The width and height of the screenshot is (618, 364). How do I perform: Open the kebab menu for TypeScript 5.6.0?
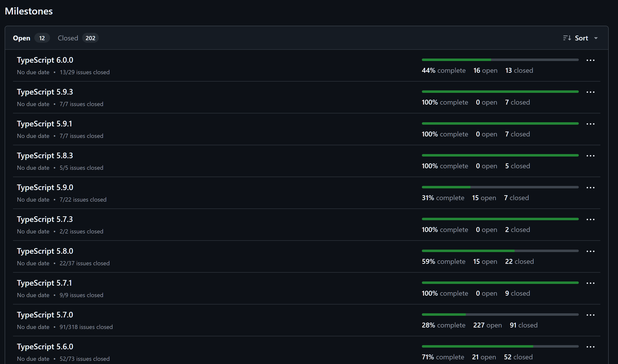[591, 347]
